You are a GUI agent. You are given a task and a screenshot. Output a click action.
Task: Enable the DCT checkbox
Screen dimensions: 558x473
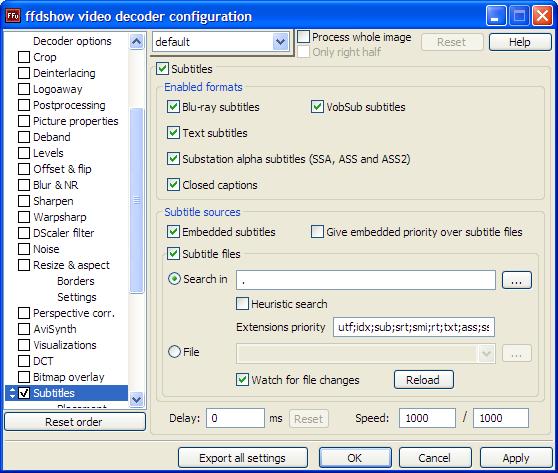point(24,361)
